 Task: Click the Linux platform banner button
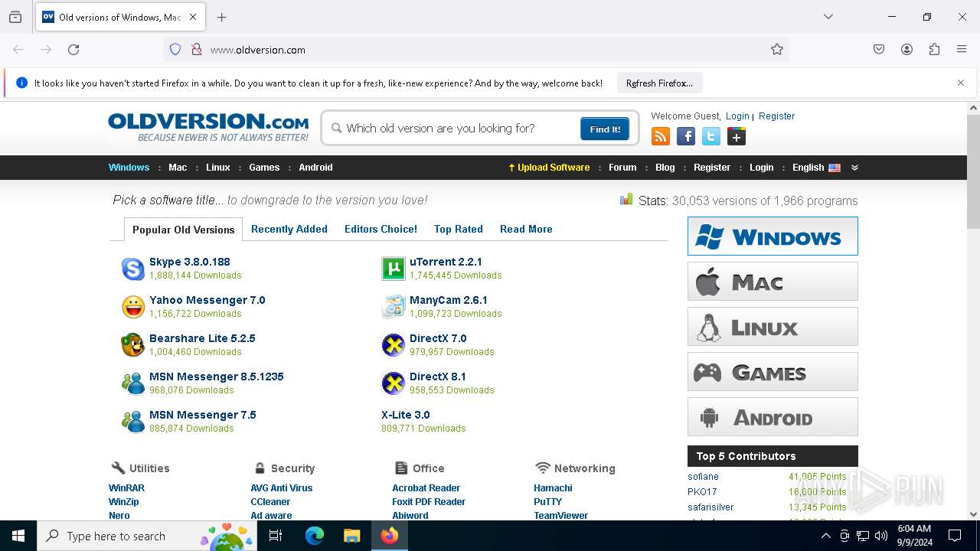coord(773,327)
